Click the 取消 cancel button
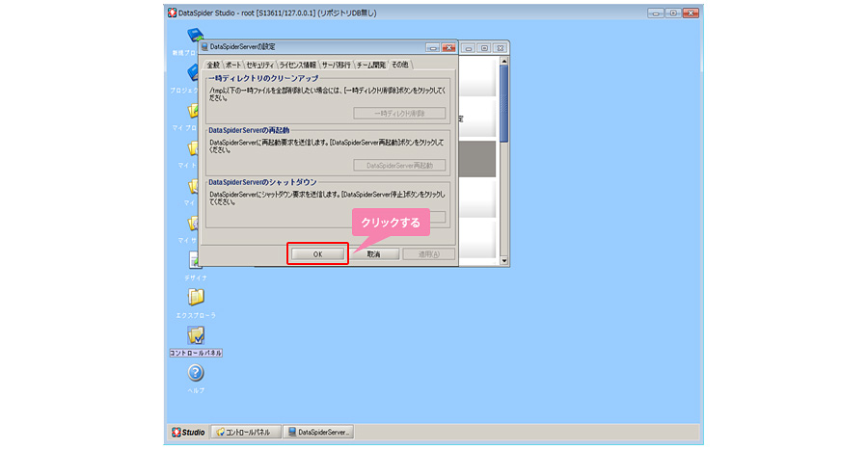 (x=374, y=253)
